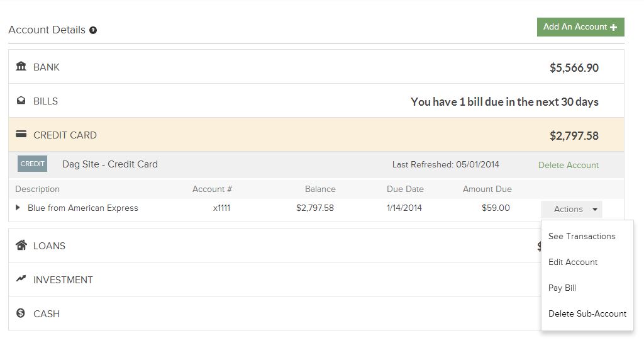The image size is (644, 355).
Task: Click the Balance column header
Action: [x=320, y=189]
